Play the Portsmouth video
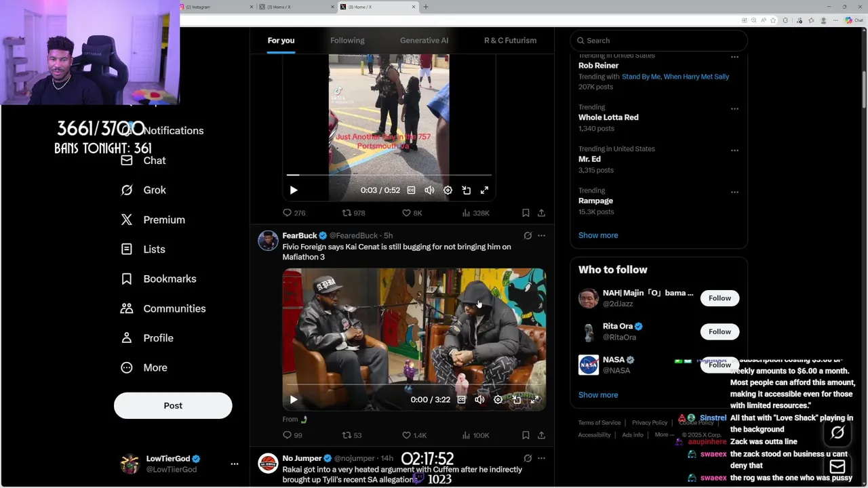Screen dimensions: 868x488 294,190
